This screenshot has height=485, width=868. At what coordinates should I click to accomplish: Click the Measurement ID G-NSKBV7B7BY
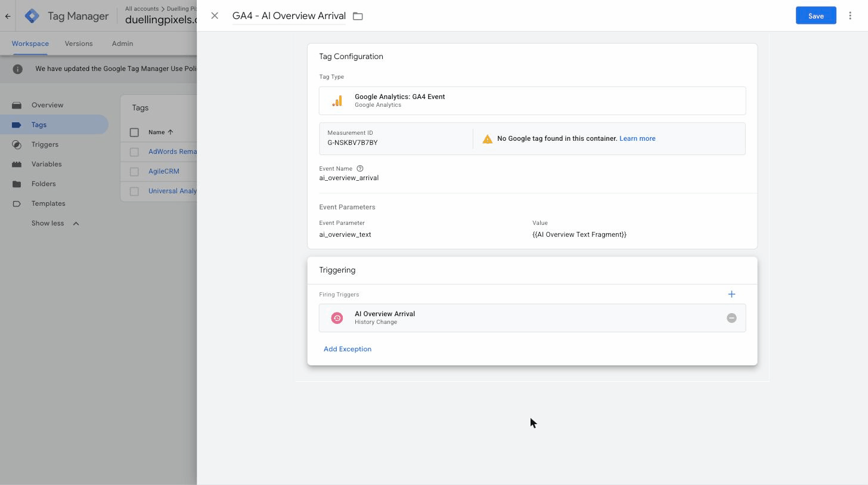click(x=352, y=143)
